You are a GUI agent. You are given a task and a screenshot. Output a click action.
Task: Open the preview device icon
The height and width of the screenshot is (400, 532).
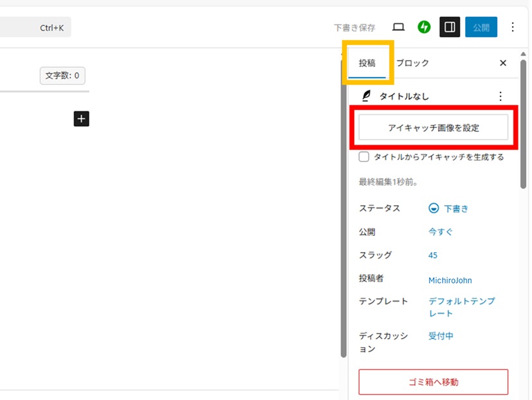pyautogui.click(x=398, y=27)
